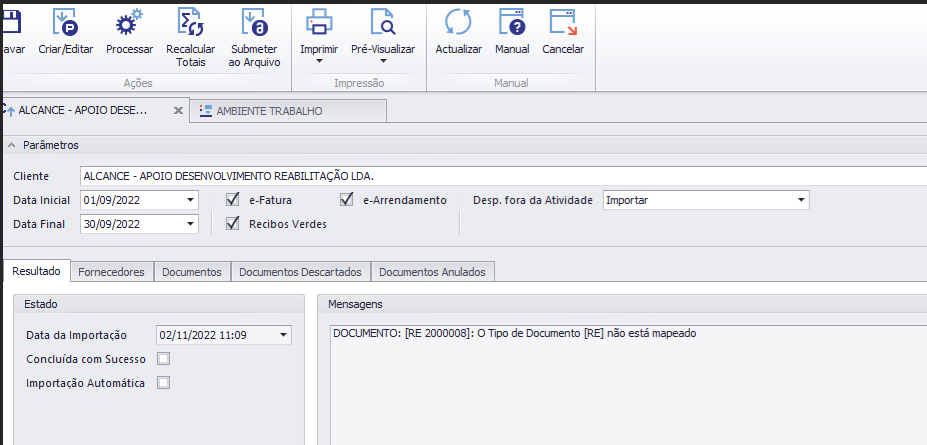Open the Data Inicial date dropdown

point(191,200)
